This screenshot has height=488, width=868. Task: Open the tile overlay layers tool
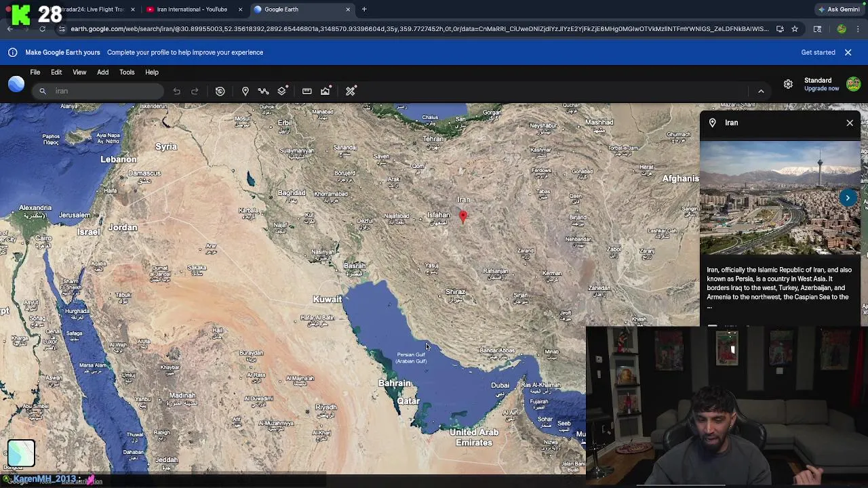pos(283,91)
